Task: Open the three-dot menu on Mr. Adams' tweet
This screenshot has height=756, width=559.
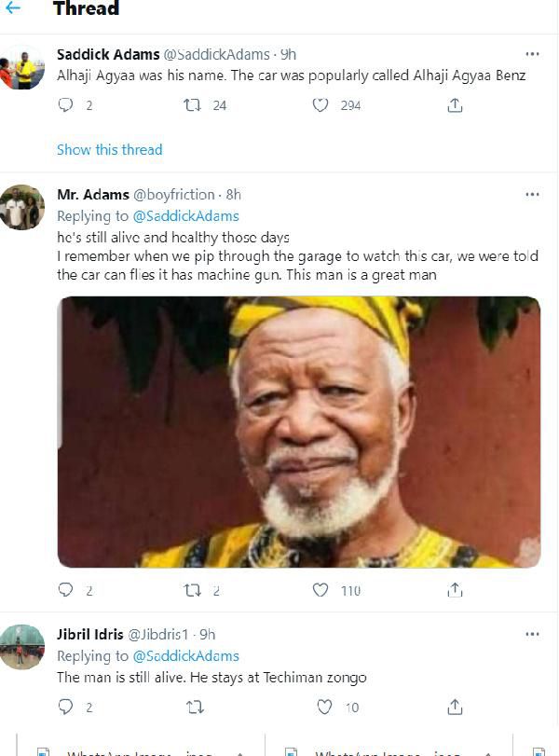Action: pyautogui.click(x=532, y=194)
